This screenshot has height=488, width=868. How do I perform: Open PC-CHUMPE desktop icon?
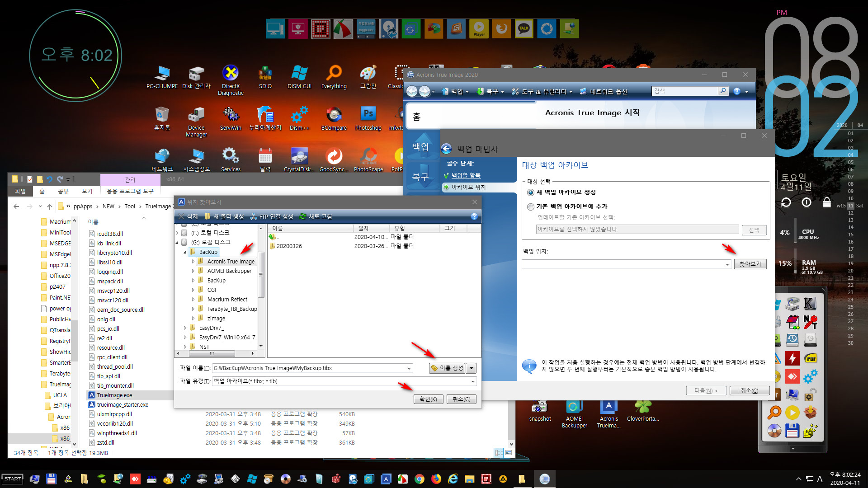[x=162, y=77]
